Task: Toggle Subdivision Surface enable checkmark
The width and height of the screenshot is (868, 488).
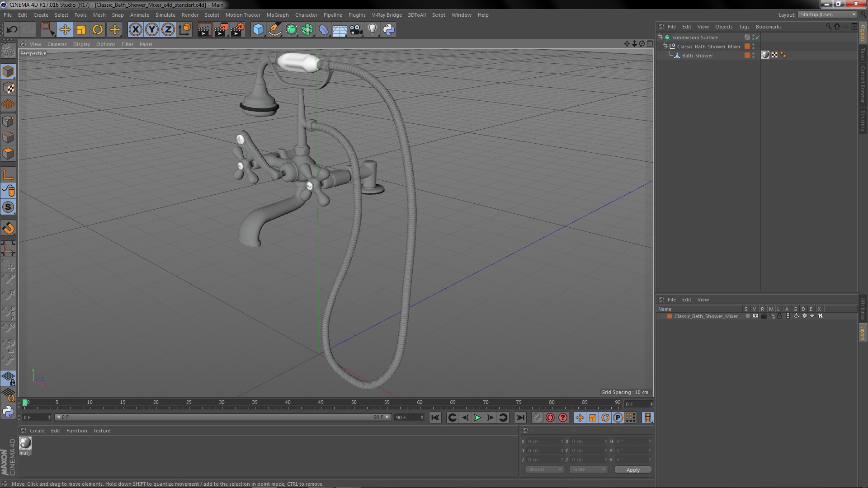Action: click(758, 38)
